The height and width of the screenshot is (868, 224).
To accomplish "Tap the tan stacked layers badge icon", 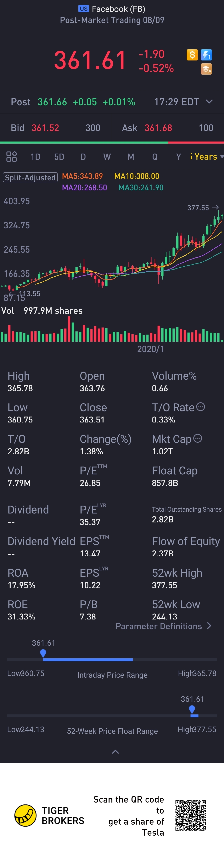I will (x=206, y=69).
